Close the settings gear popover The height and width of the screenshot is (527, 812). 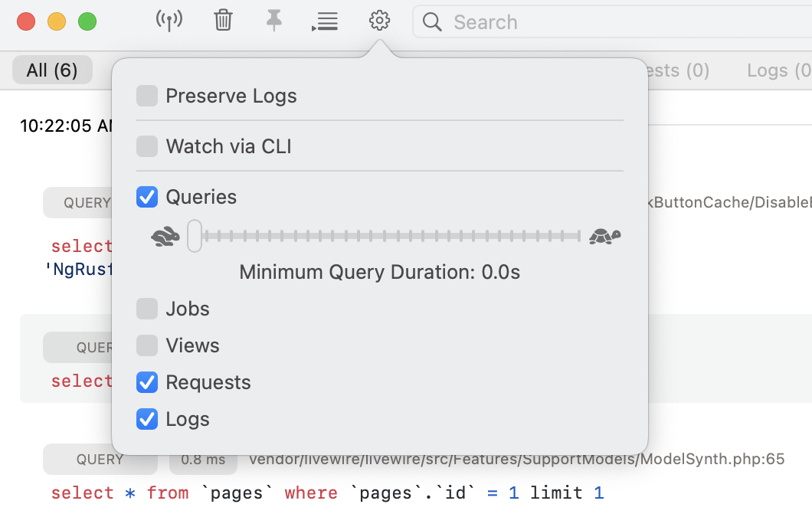(379, 21)
